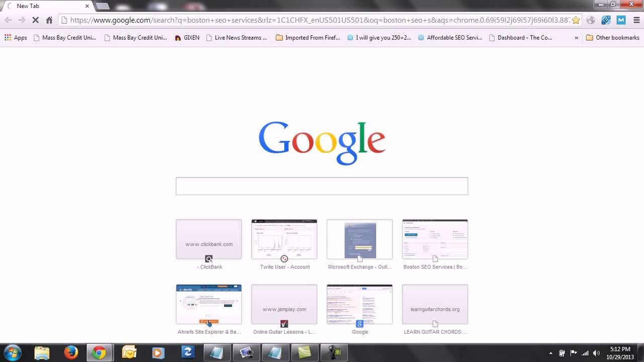Click the Chrome taskbar icon

tap(99, 353)
